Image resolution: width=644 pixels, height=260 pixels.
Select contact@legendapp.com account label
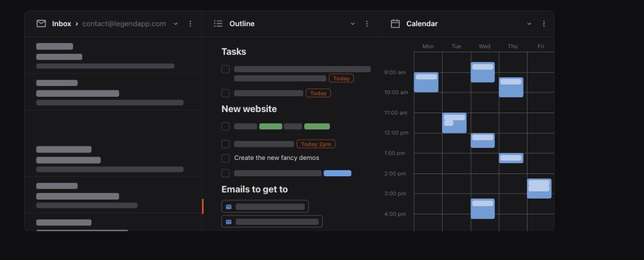tap(124, 24)
